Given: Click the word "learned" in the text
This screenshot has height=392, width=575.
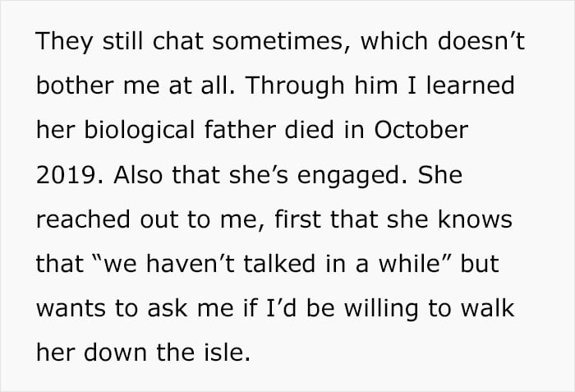Looking at the screenshot, I should coord(470,85).
